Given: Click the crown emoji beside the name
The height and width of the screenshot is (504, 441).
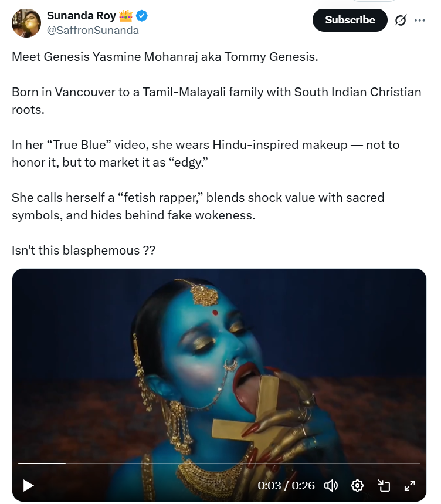Looking at the screenshot, I should click(125, 15).
